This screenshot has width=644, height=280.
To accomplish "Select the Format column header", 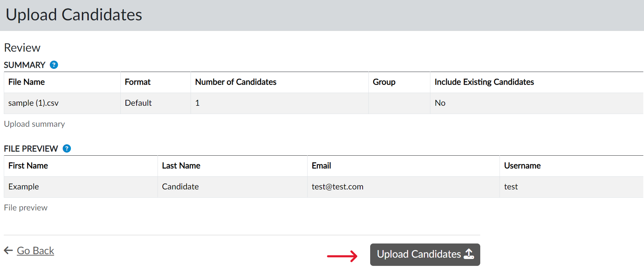I will point(138,82).
